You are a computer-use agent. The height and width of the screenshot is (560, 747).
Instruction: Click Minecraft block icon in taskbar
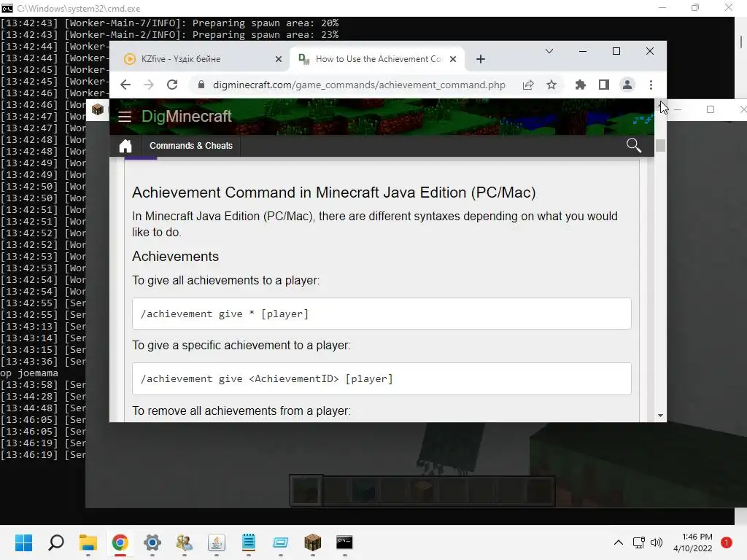[312, 542]
